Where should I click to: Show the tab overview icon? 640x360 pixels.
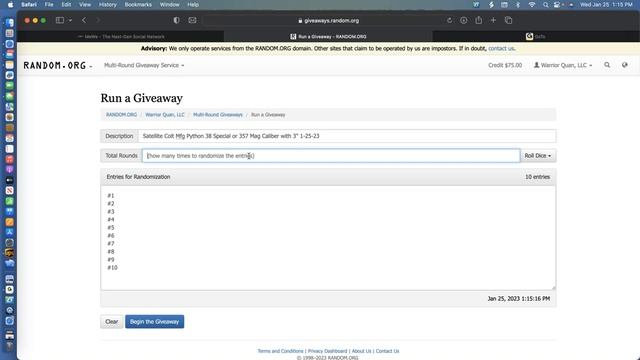point(508,20)
